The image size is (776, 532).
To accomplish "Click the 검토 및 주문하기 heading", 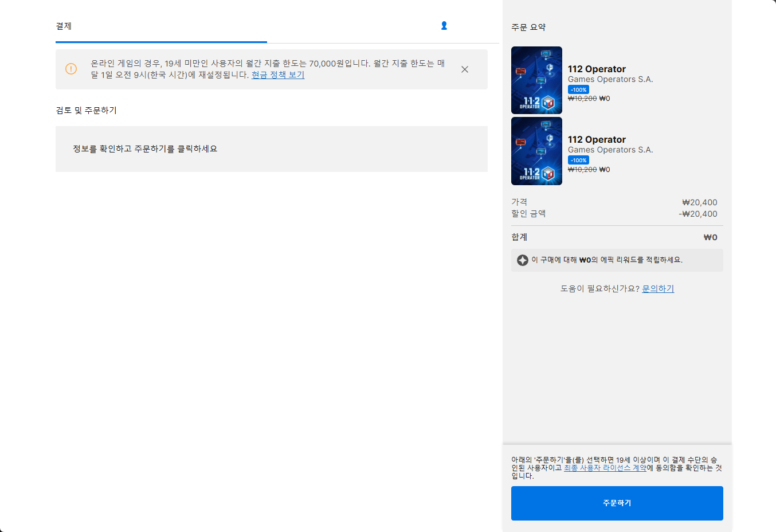I will [x=86, y=110].
